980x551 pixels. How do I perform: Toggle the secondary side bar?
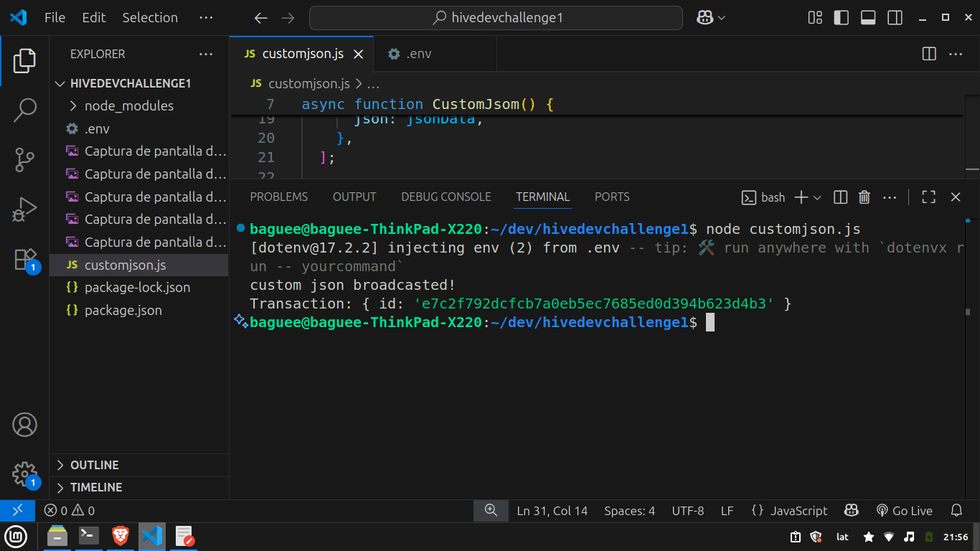(x=895, y=18)
